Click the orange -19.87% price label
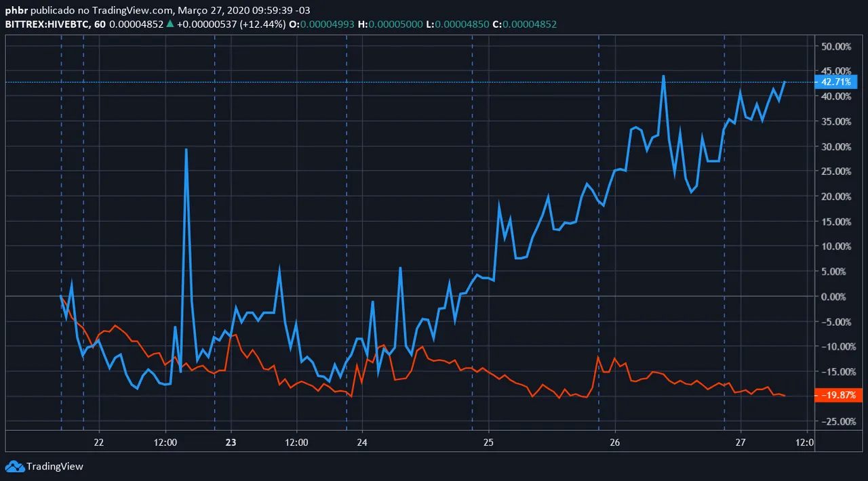The image size is (868, 481). tap(839, 395)
